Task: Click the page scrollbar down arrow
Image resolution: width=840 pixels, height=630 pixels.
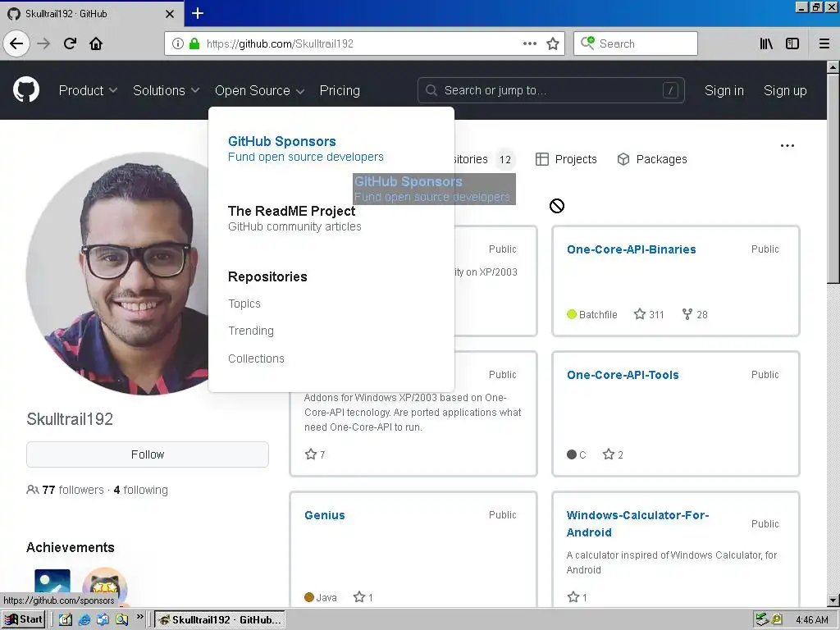Action: [833, 600]
